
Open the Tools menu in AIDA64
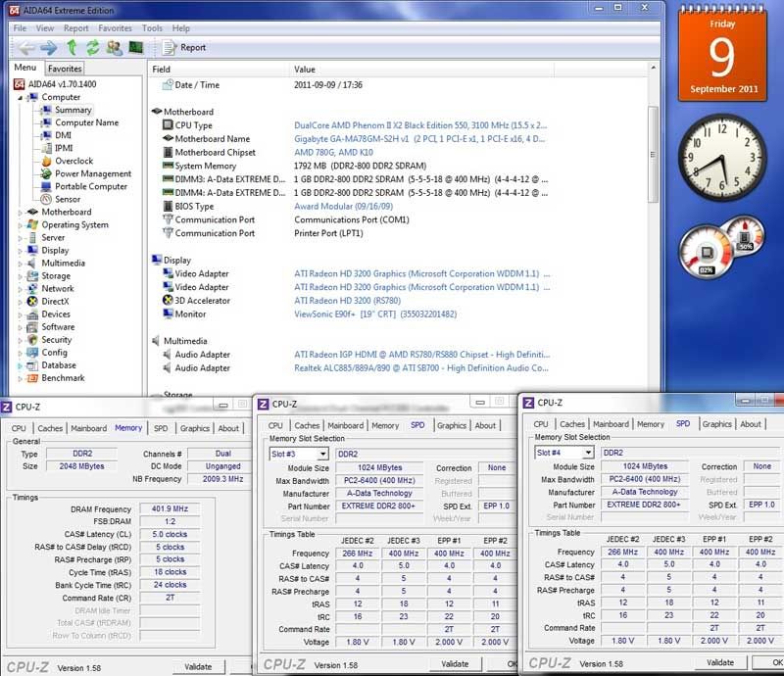(x=152, y=28)
